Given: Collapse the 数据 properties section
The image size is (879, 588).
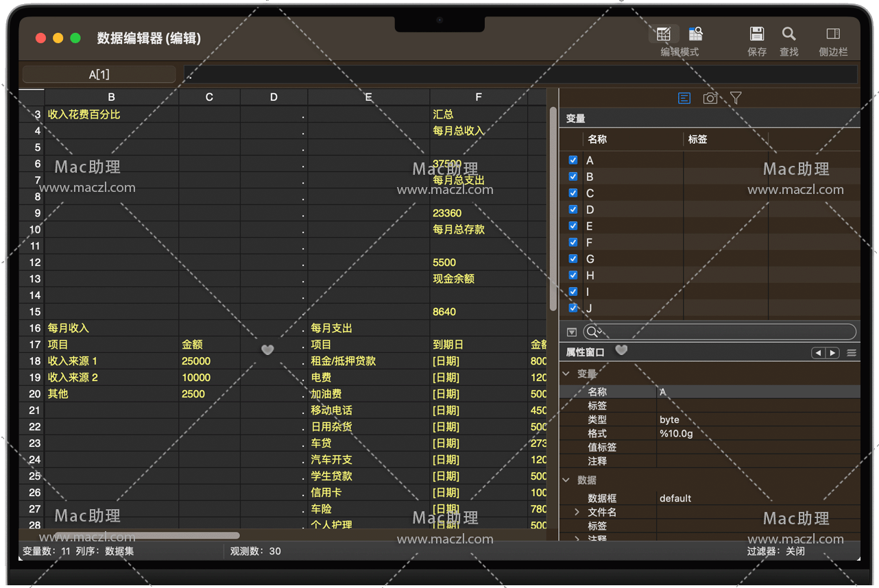Looking at the screenshot, I should [x=566, y=480].
